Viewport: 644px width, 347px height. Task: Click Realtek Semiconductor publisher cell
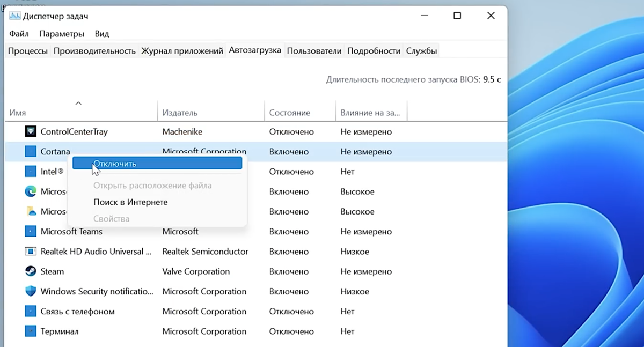pos(206,252)
